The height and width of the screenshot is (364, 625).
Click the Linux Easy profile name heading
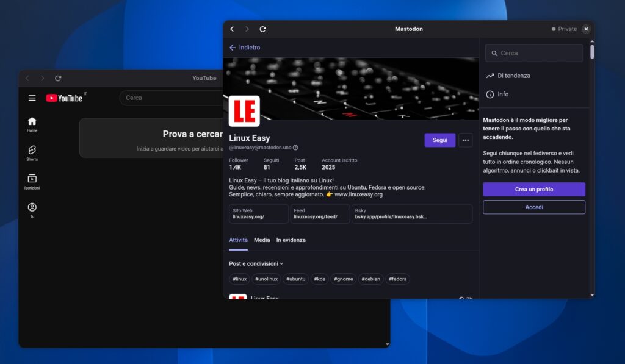(250, 138)
